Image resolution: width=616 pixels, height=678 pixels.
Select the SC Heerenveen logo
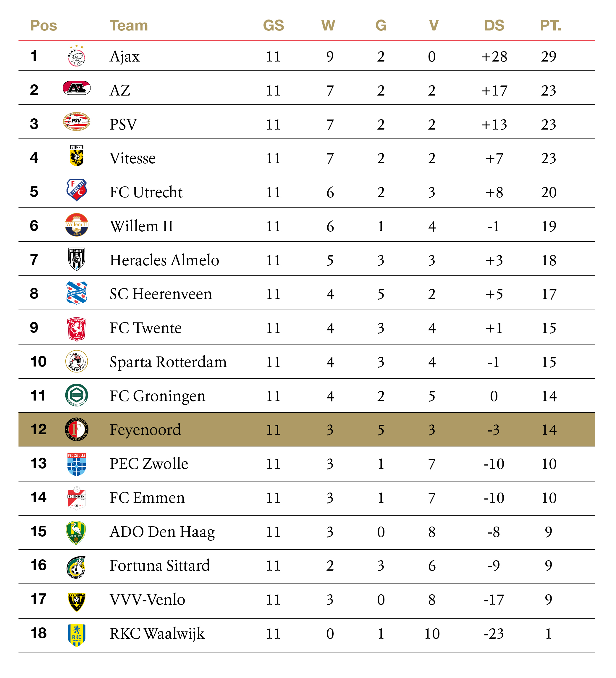[77, 293]
